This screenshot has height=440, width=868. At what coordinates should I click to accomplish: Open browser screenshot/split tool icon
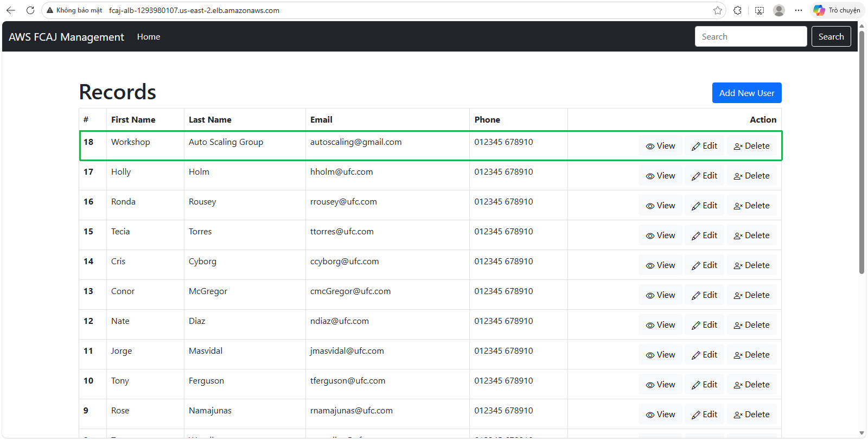point(759,10)
